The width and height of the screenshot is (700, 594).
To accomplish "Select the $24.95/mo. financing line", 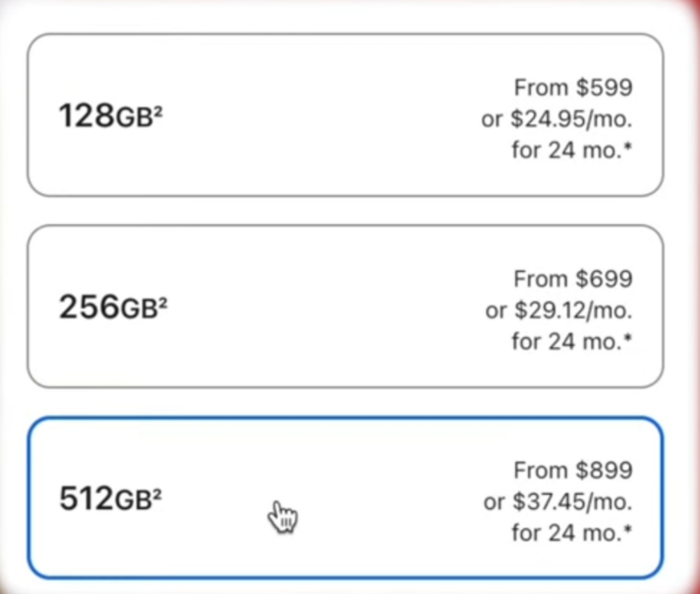I will (x=557, y=119).
